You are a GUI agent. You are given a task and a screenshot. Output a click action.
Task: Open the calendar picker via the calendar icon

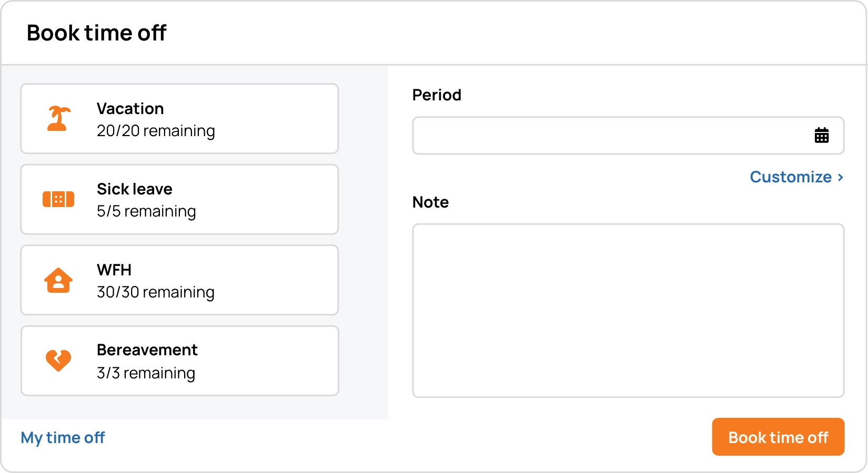[x=822, y=135]
